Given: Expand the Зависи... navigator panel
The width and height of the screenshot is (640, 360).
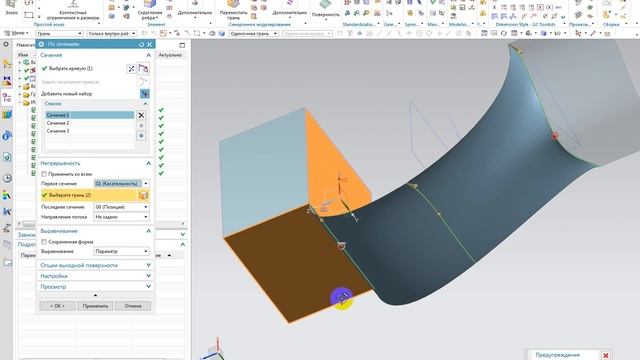Looking at the screenshot, I should click(182, 235).
